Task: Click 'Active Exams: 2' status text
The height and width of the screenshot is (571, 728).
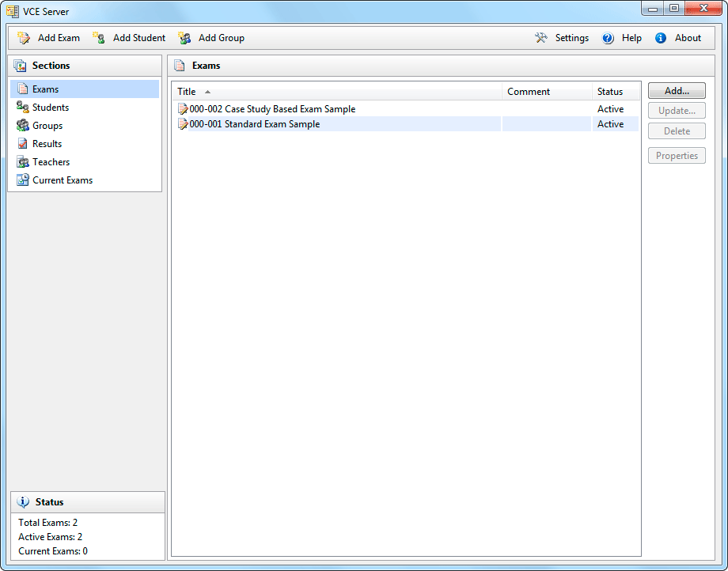Action: (50, 537)
